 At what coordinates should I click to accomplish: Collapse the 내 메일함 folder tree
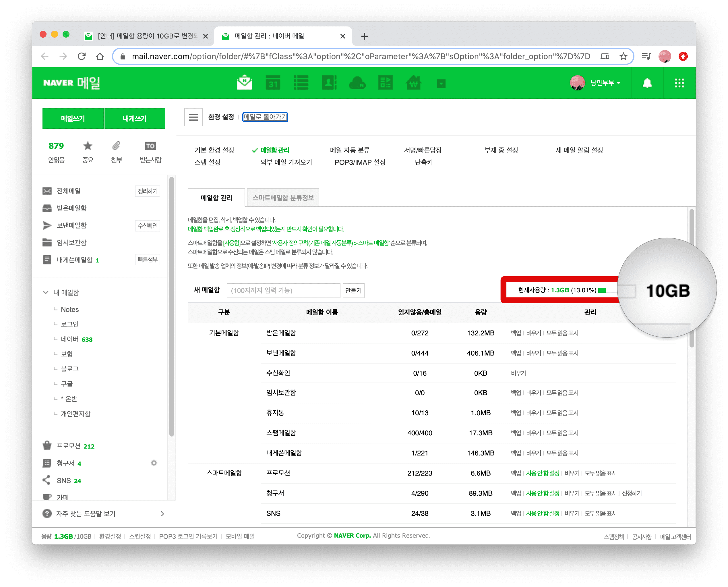46,292
